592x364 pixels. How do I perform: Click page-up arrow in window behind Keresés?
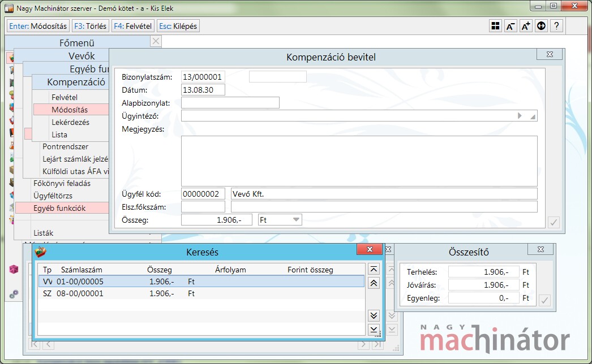tap(392, 283)
